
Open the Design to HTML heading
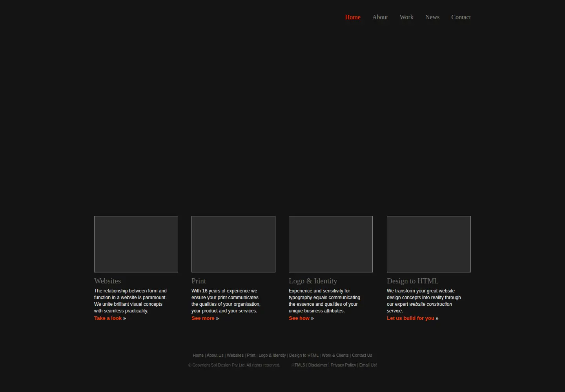coord(412,281)
